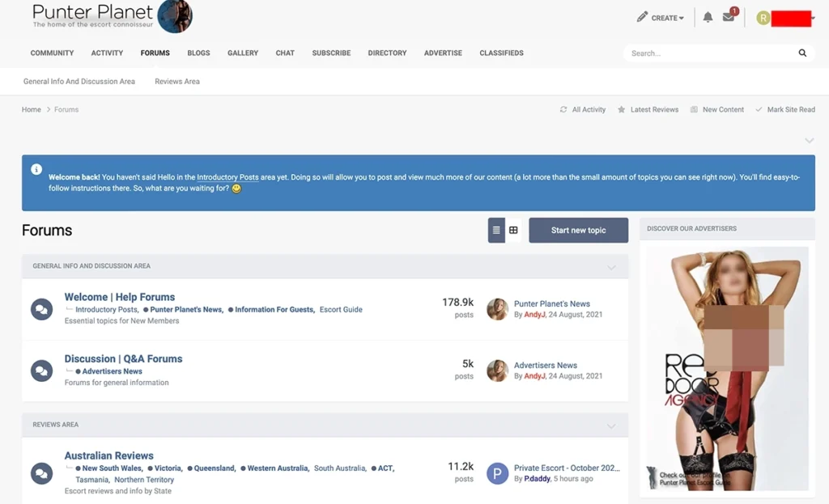This screenshot has height=504, width=829.
Task: Select General Info And Discussion Area tab
Action: coord(79,82)
